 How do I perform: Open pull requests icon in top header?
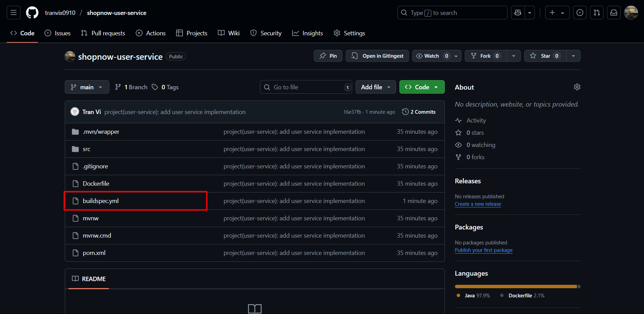(597, 13)
